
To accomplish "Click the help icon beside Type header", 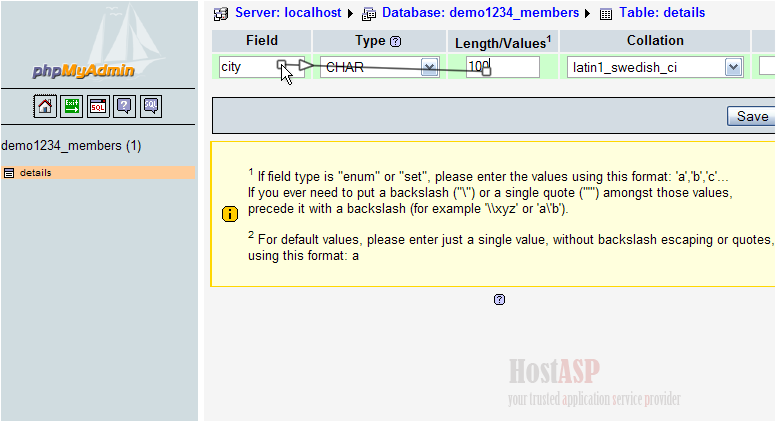I will [395, 41].
